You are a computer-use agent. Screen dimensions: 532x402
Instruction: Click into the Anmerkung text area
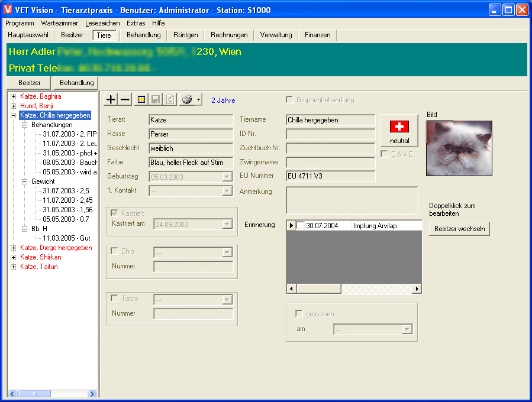352,200
